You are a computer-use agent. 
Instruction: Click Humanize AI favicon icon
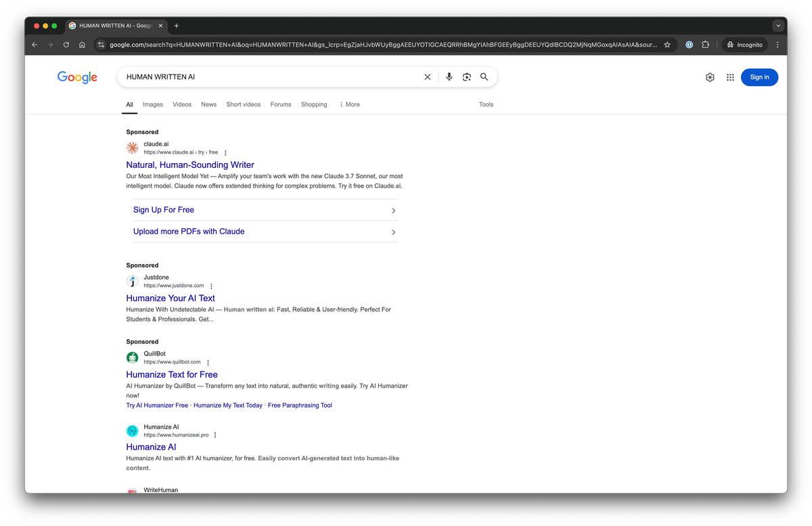click(x=133, y=431)
